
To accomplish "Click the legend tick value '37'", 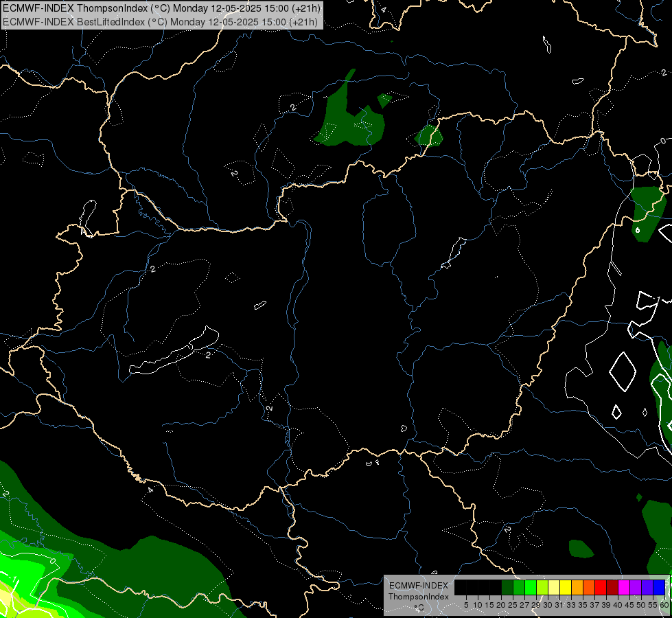I will click(594, 605).
